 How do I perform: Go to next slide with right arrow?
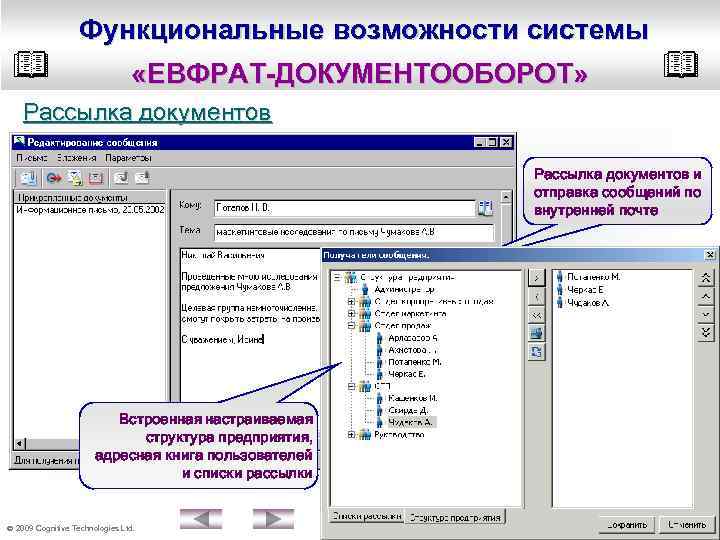click(273, 519)
